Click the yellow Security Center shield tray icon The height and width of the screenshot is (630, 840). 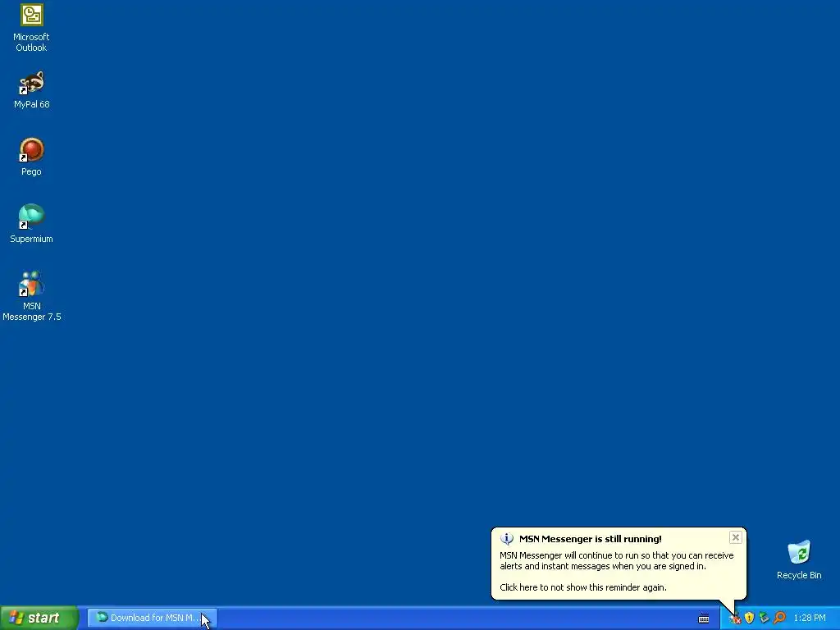(750, 619)
